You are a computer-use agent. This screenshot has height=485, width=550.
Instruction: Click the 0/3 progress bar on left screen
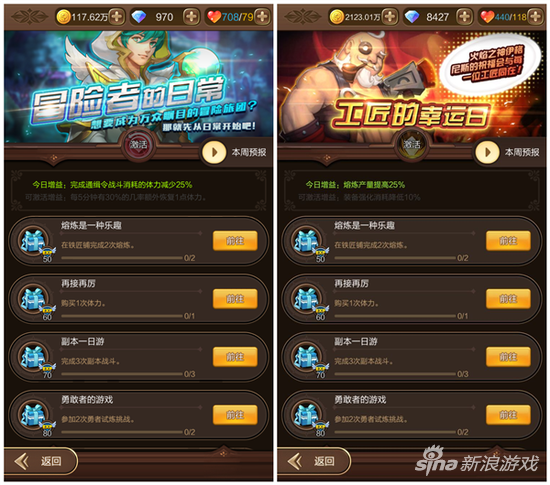coord(122,374)
